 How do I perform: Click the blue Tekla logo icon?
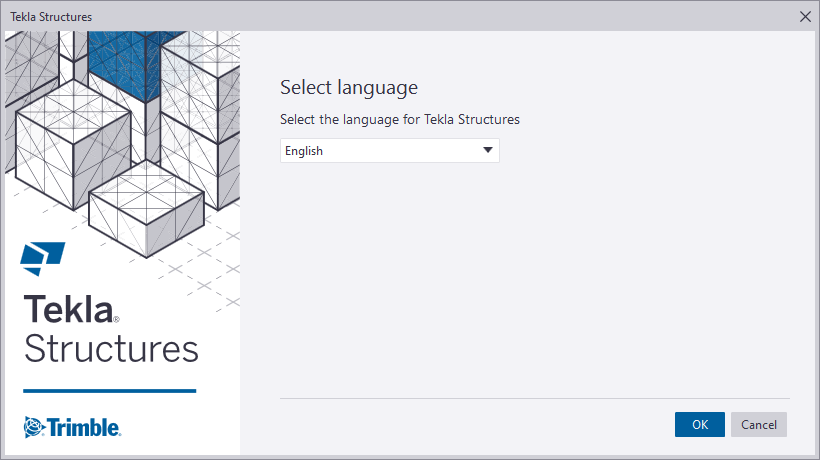tap(43, 259)
